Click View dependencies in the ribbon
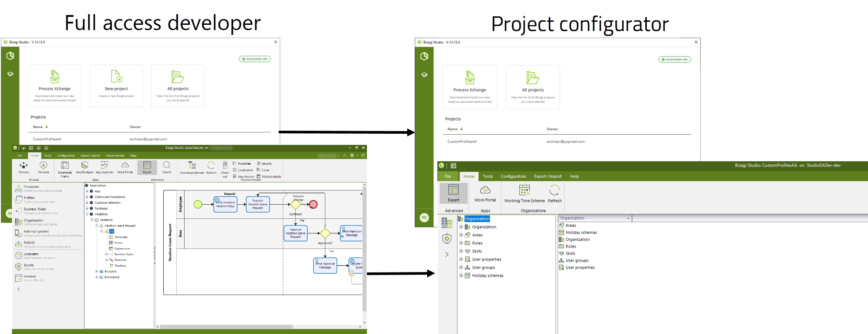 point(192,168)
